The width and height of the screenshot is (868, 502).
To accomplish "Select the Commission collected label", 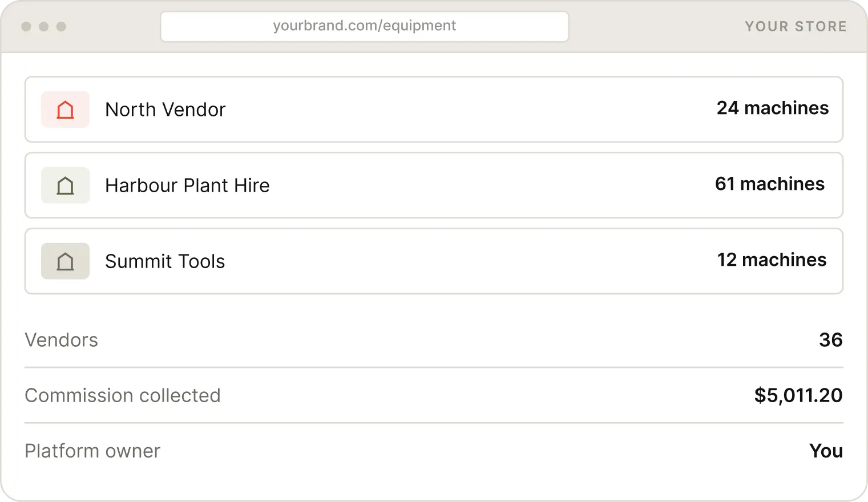I will click(123, 395).
